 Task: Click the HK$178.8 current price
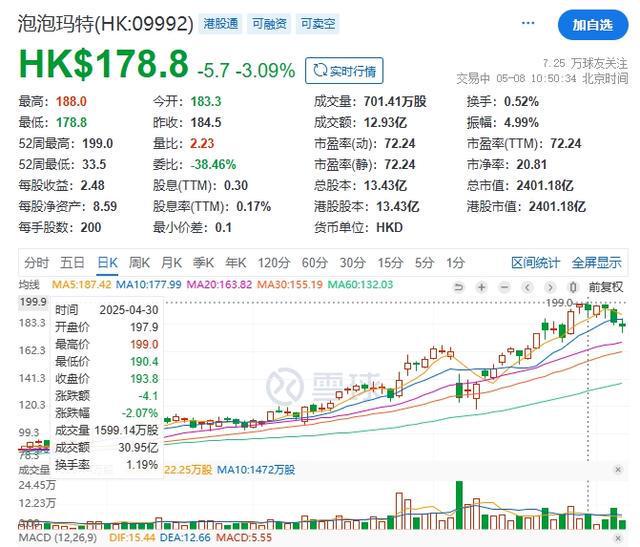pos(104,64)
